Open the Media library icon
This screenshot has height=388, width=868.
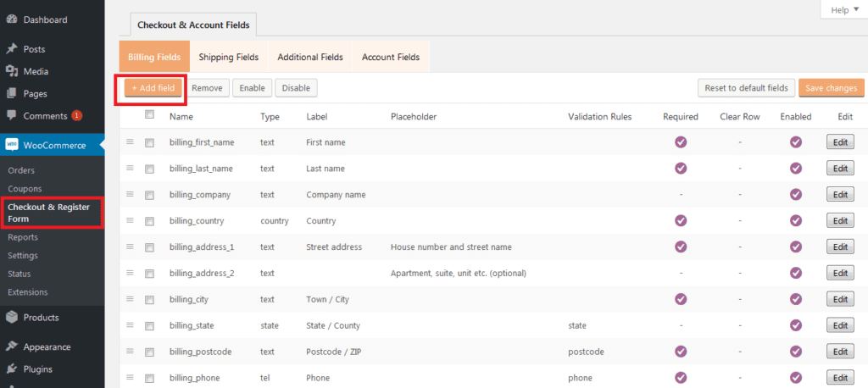coord(11,71)
